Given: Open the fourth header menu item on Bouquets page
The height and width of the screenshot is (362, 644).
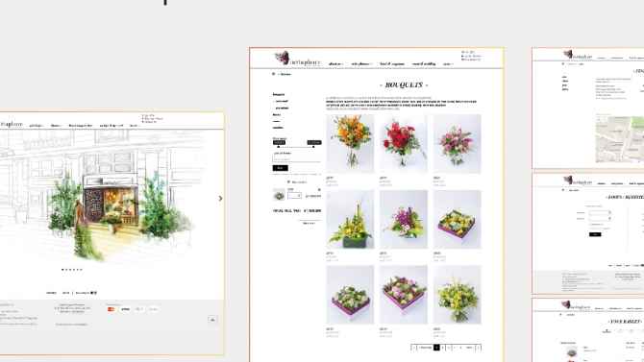Looking at the screenshot, I should point(424,64).
